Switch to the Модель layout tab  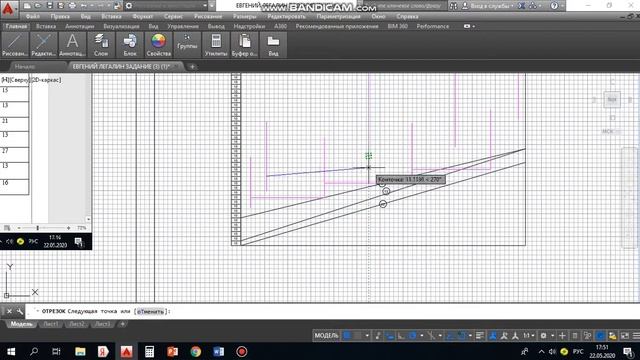[21, 324]
